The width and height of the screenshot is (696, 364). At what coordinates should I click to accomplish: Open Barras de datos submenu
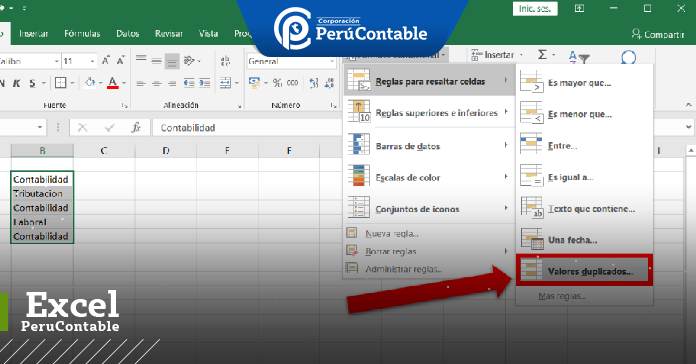click(x=429, y=146)
